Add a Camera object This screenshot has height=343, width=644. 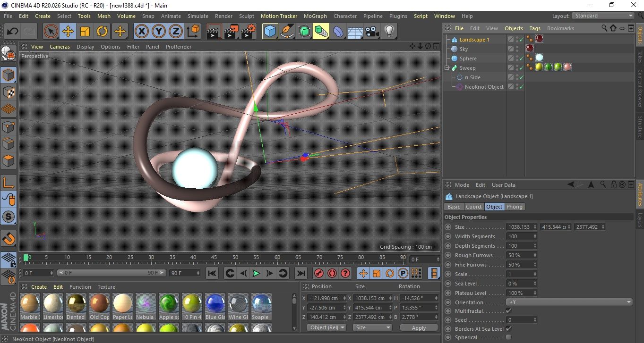(372, 32)
